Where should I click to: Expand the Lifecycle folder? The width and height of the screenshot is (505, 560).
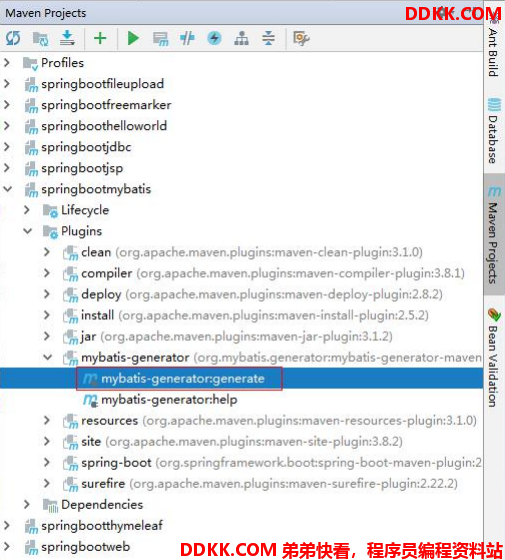click(x=27, y=210)
